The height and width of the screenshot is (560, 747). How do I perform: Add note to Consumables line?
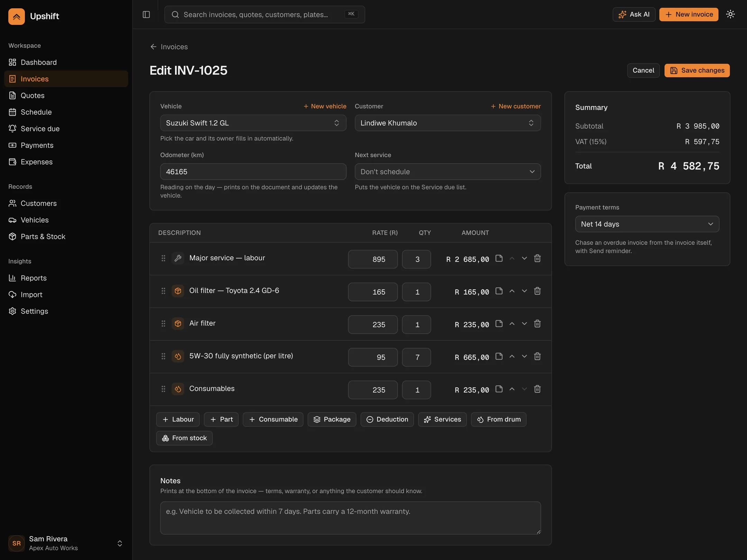[499, 389]
